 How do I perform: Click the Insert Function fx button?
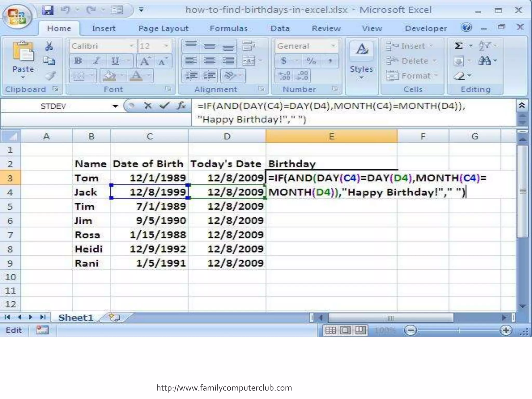(x=181, y=106)
